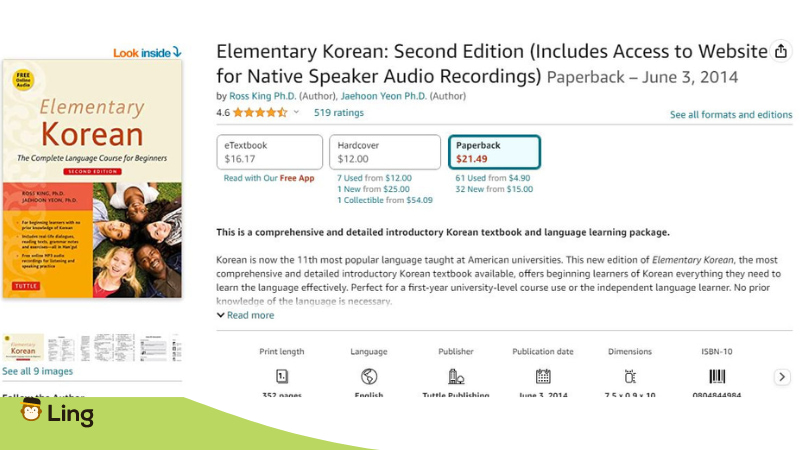Image resolution: width=800 pixels, height=450 pixels.
Task: Select the eTextbook $16.17 format
Action: (x=269, y=152)
